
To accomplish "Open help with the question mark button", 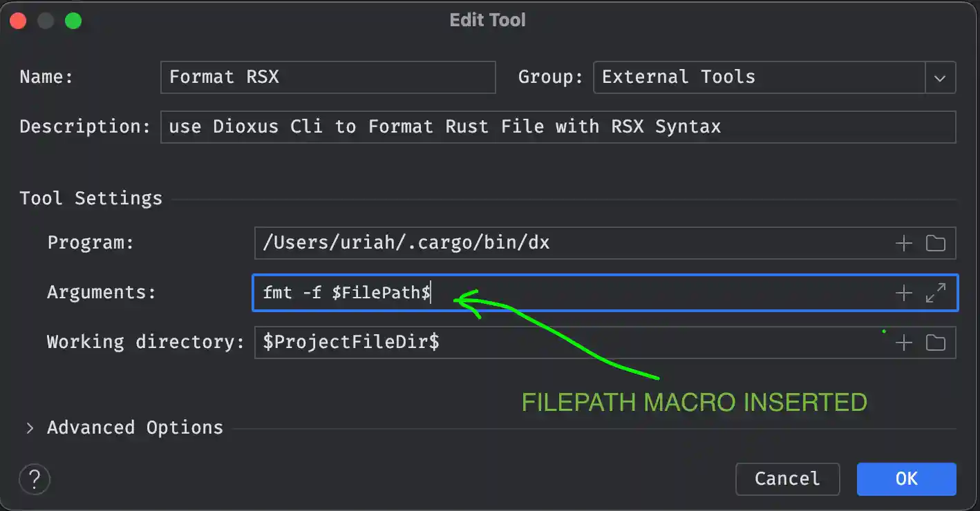I will click(x=35, y=479).
